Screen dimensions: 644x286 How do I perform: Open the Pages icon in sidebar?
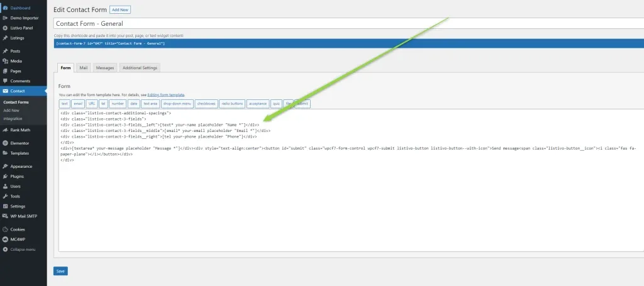tap(5, 71)
